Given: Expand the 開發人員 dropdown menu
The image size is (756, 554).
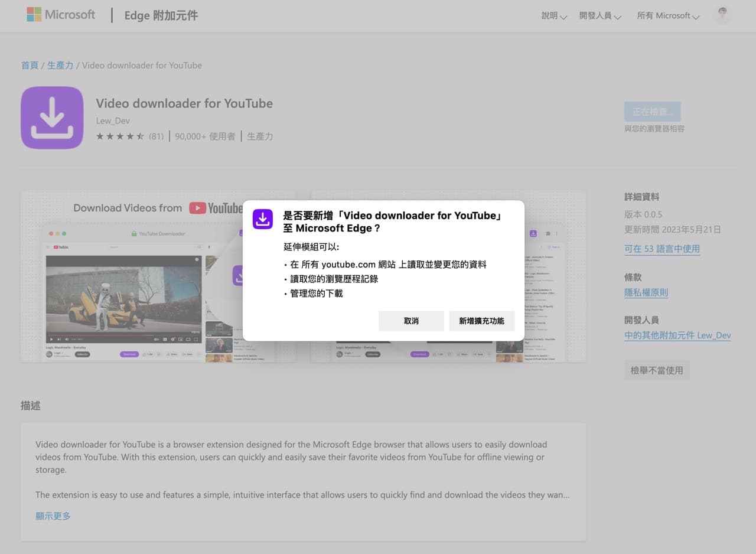Looking at the screenshot, I should tap(600, 16).
